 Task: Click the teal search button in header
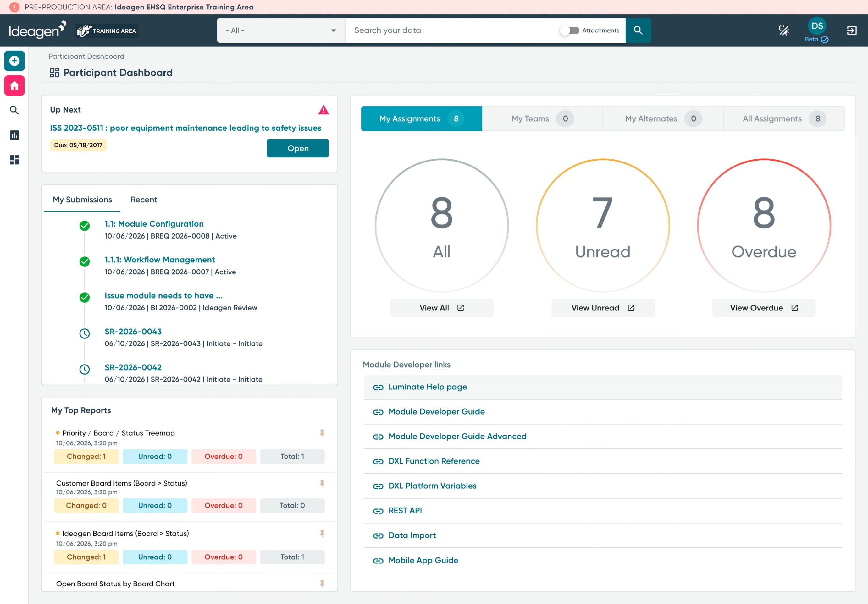pyautogui.click(x=638, y=30)
